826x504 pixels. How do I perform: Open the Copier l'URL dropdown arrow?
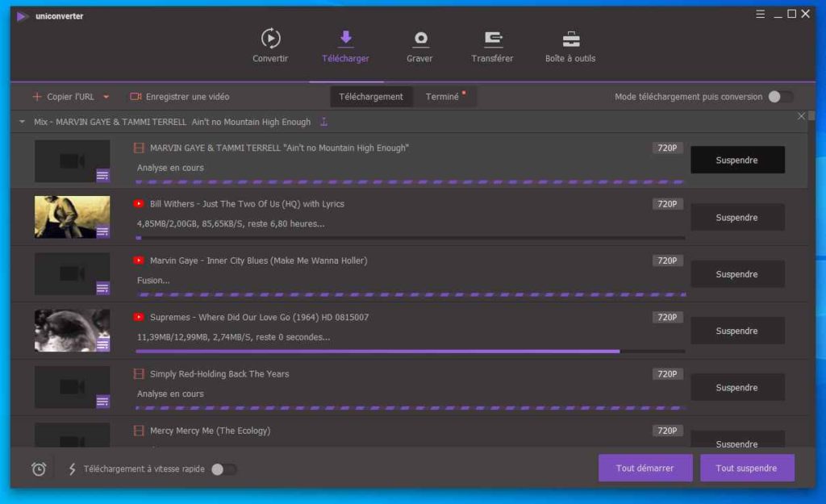106,97
